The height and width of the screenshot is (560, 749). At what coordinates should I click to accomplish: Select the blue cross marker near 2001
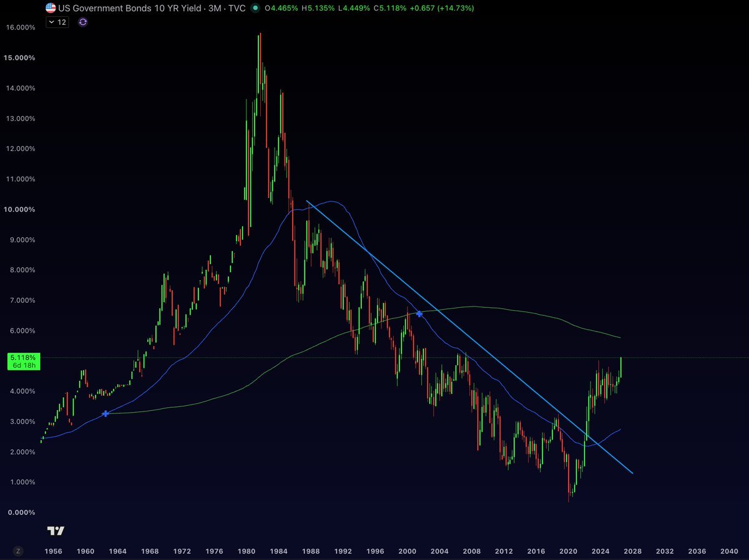419,314
